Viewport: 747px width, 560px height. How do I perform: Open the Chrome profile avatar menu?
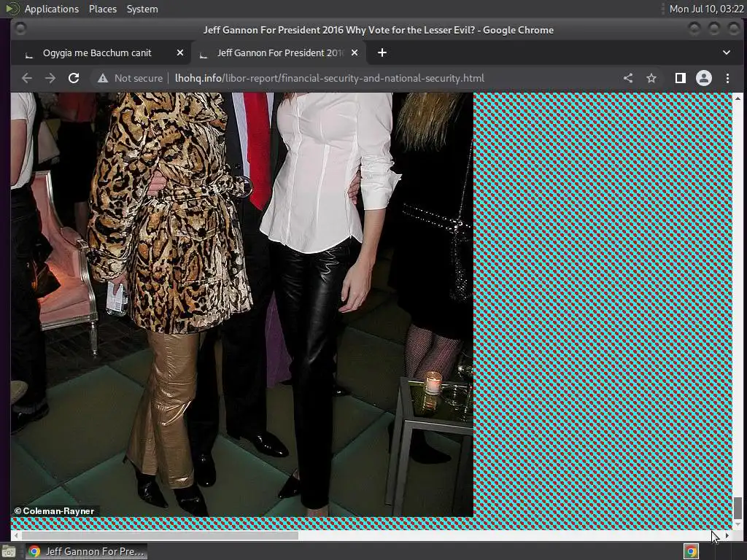(x=704, y=78)
